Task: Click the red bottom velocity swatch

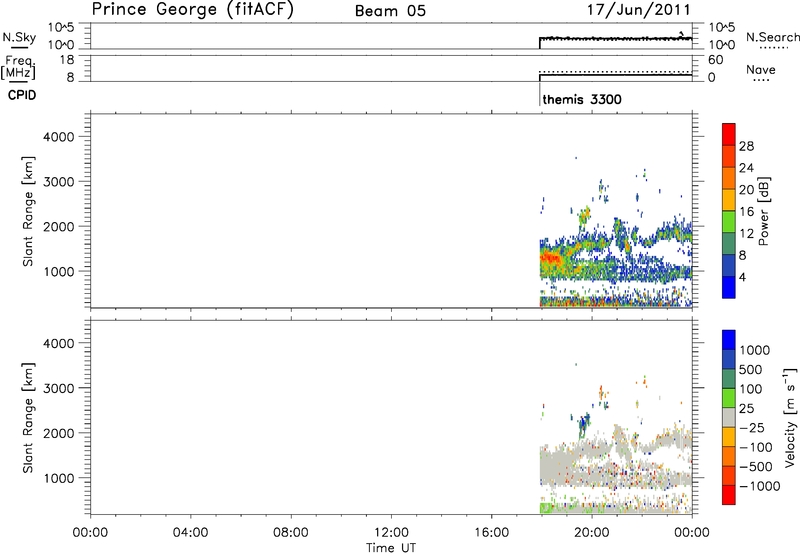Action: (x=729, y=494)
